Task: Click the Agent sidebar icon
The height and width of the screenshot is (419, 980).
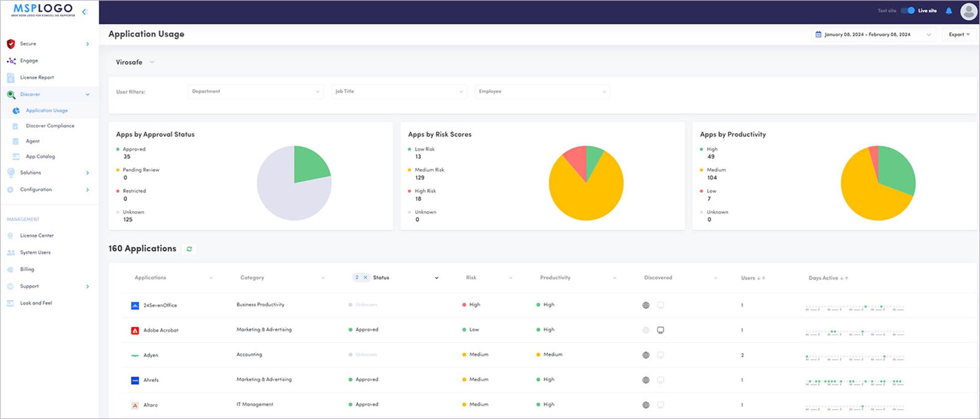Action: pos(16,141)
